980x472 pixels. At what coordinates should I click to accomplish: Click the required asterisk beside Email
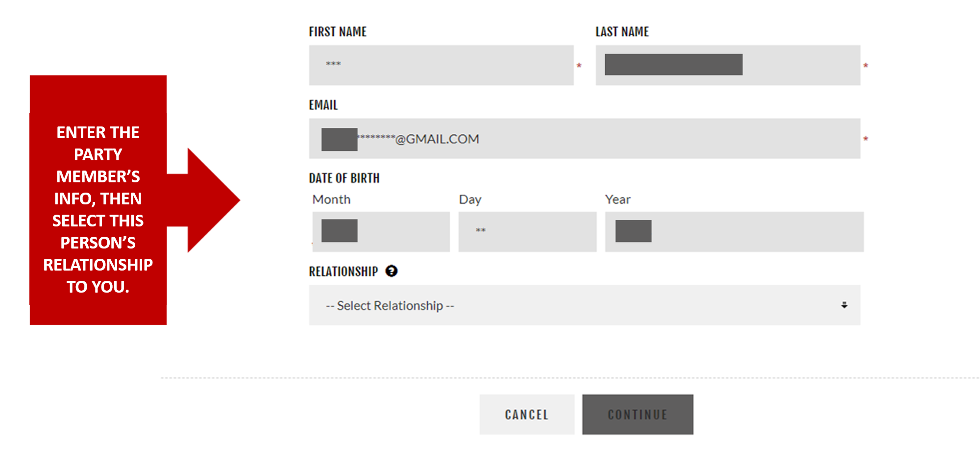pos(866,139)
